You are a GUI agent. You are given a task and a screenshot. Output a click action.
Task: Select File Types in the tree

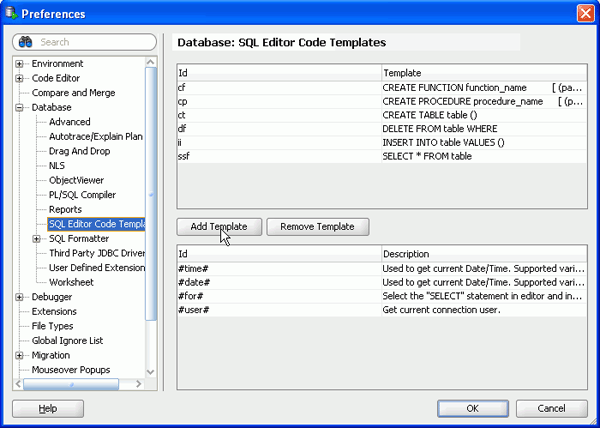point(52,326)
